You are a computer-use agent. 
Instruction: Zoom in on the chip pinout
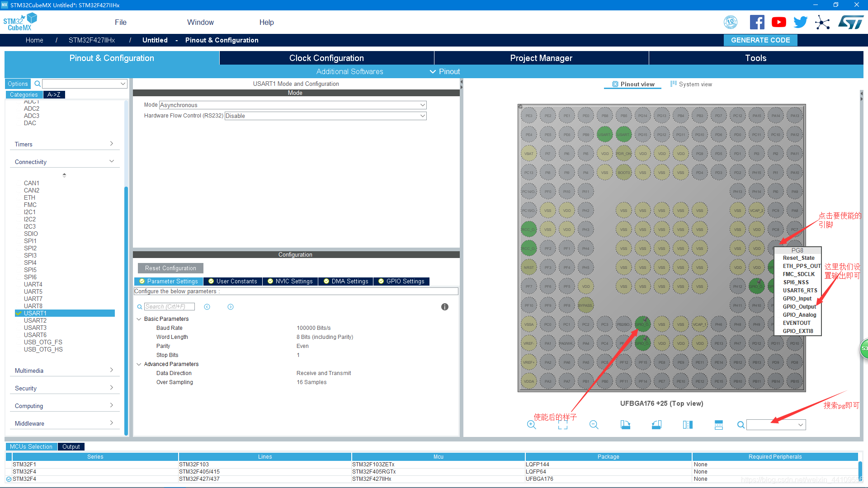point(531,425)
